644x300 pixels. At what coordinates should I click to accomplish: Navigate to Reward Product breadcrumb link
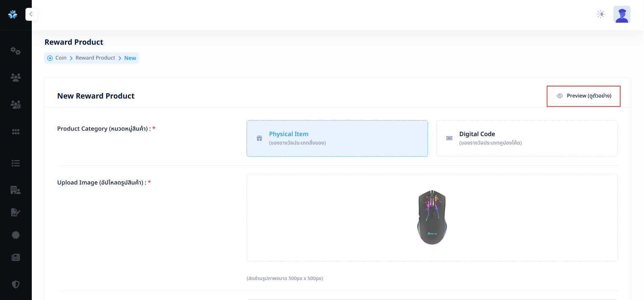point(95,58)
